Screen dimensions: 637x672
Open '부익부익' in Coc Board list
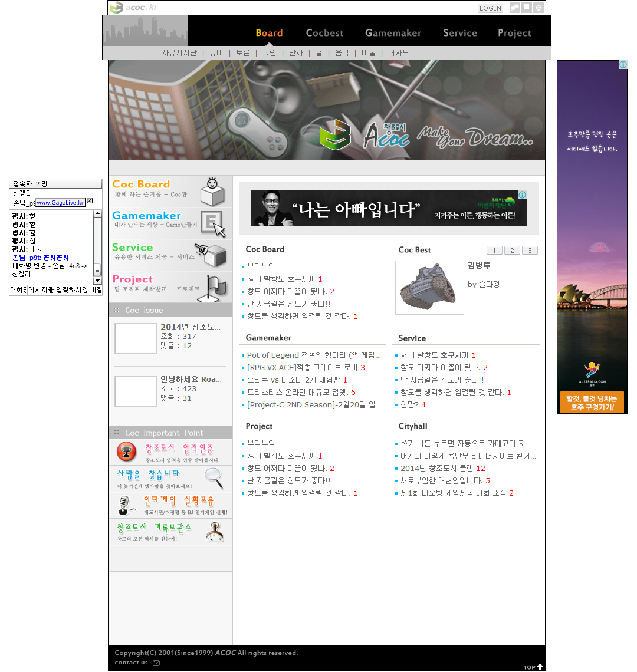pyautogui.click(x=261, y=266)
